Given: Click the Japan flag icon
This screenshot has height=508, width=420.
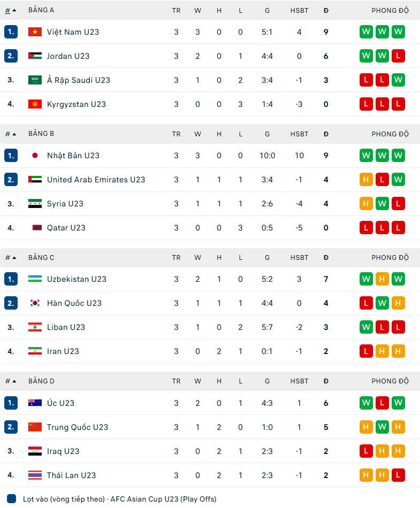Looking at the screenshot, I should click(35, 156).
